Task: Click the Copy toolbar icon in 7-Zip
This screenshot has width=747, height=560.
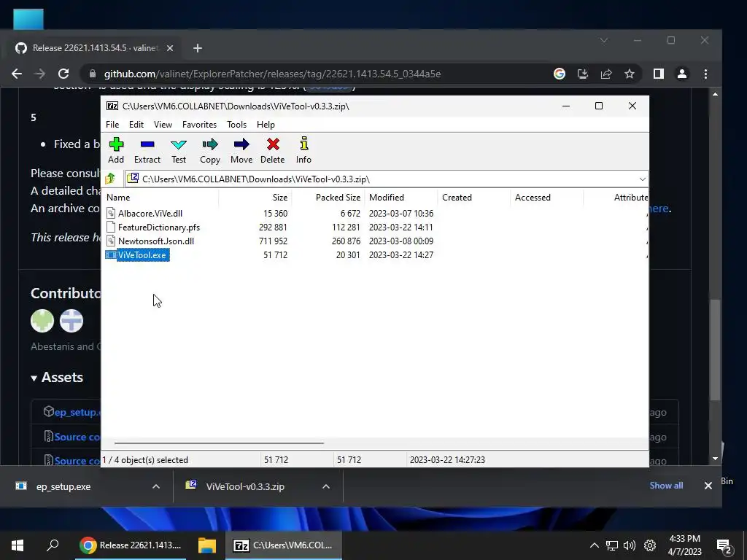Action: click(210, 144)
